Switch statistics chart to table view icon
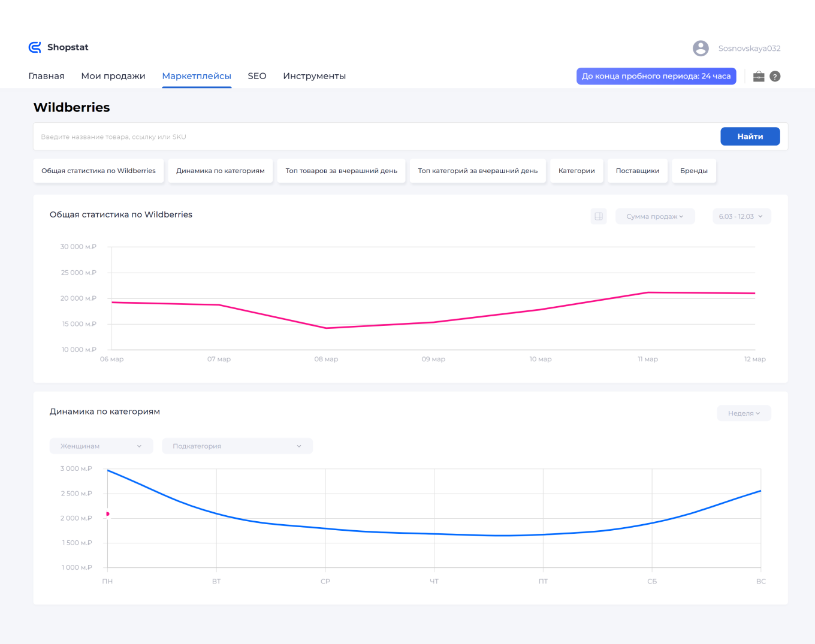The height and width of the screenshot is (644, 815). [x=598, y=216]
